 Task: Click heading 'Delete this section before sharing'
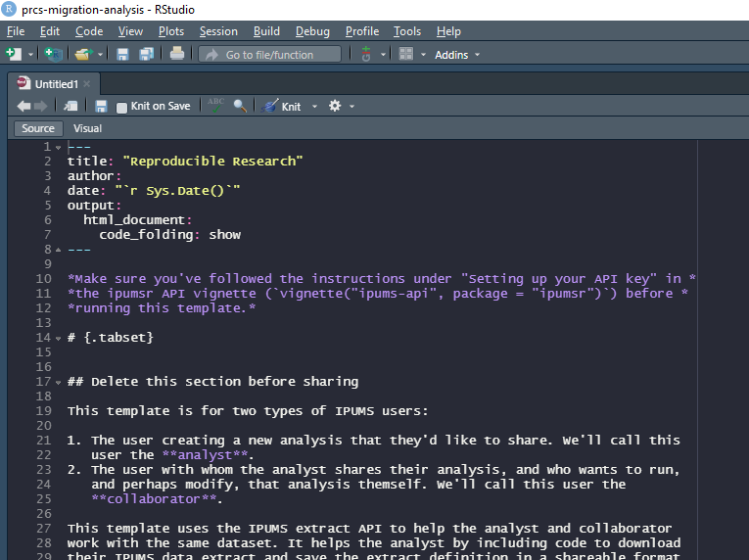(224, 381)
